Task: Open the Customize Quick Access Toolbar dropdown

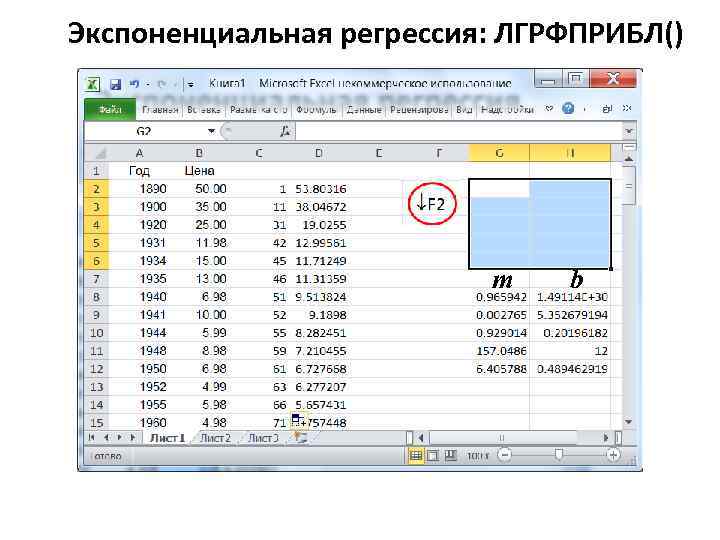Action: click(x=191, y=84)
